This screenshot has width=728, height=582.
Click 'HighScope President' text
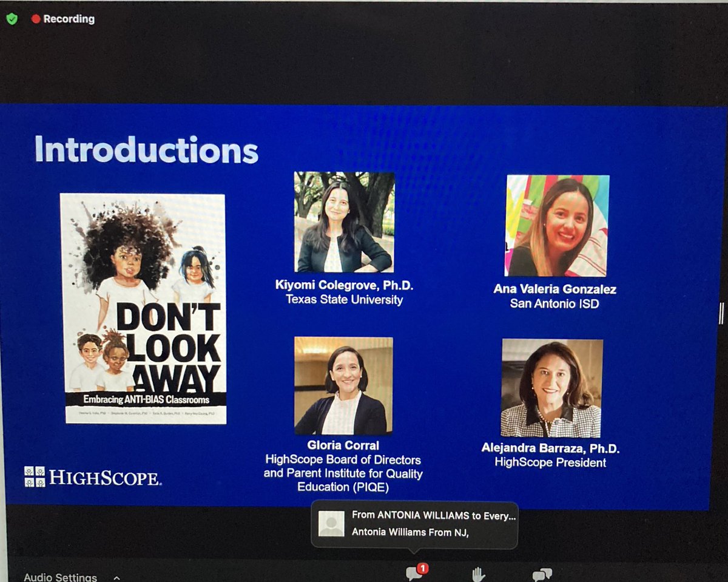point(550,462)
